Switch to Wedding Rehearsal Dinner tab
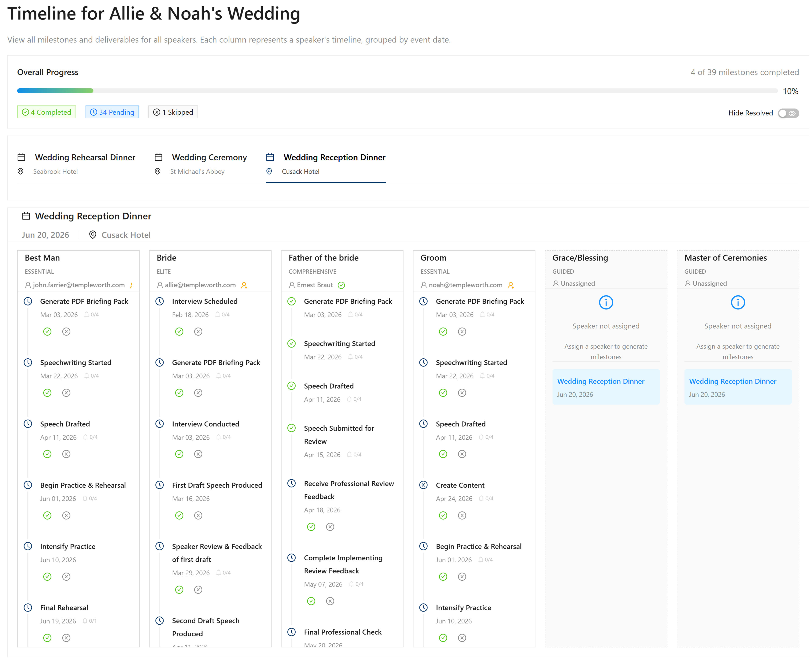This screenshot has width=812, height=658. 76,164
